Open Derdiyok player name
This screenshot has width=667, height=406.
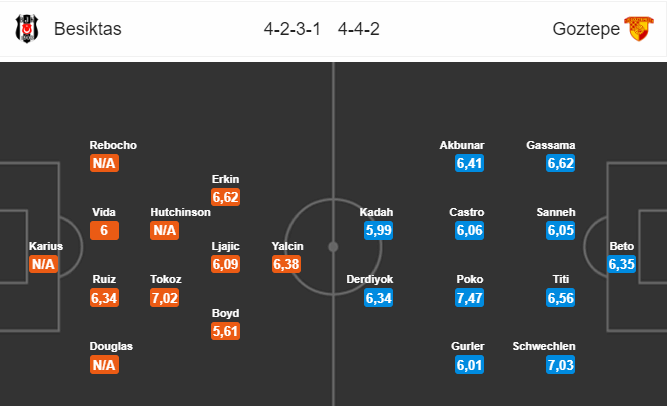(370, 279)
